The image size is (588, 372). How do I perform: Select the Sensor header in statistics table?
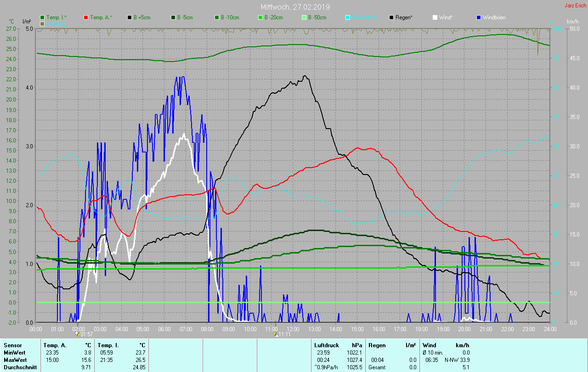tap(12, 345)
